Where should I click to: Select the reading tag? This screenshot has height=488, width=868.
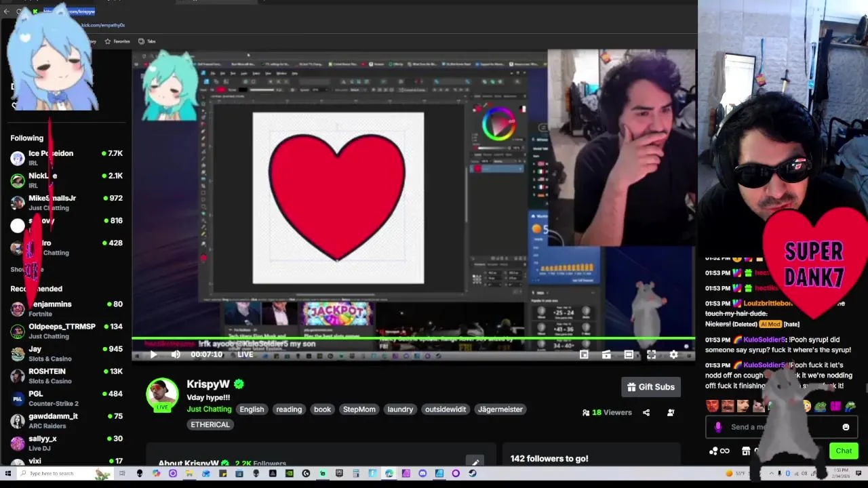(289, 409)
